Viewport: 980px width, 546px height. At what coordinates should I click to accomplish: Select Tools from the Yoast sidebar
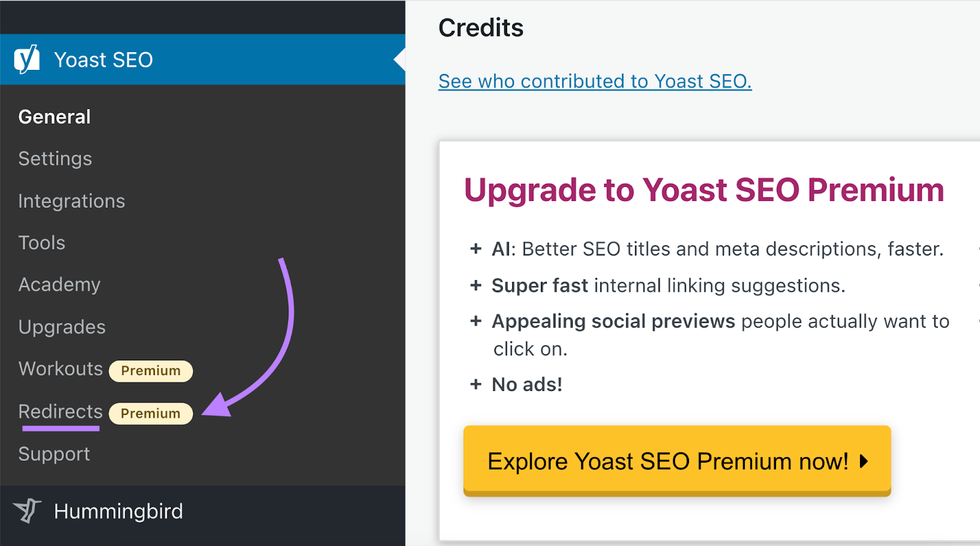coord(41,242)
